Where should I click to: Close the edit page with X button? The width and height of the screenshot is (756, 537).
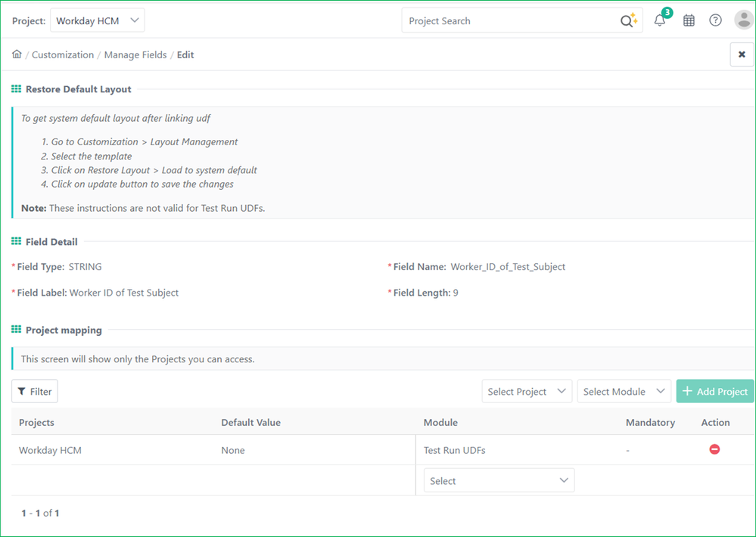tap(742, 54)
